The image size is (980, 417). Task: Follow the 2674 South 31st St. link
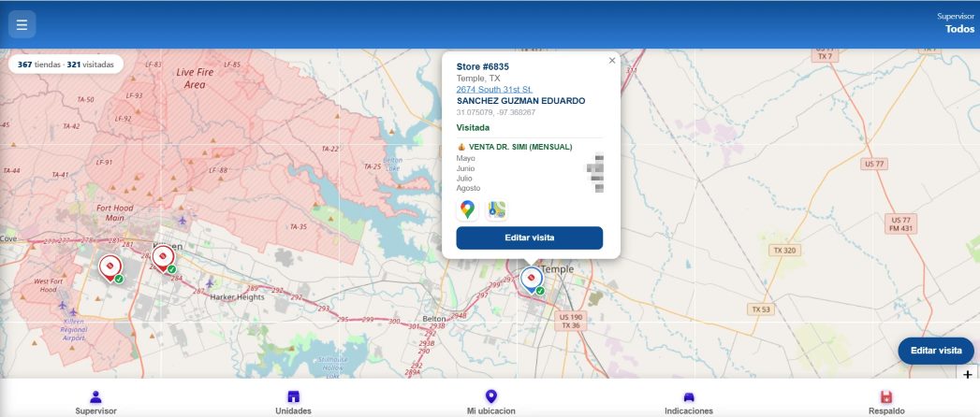pyautogui.click(x=494, y=89)
